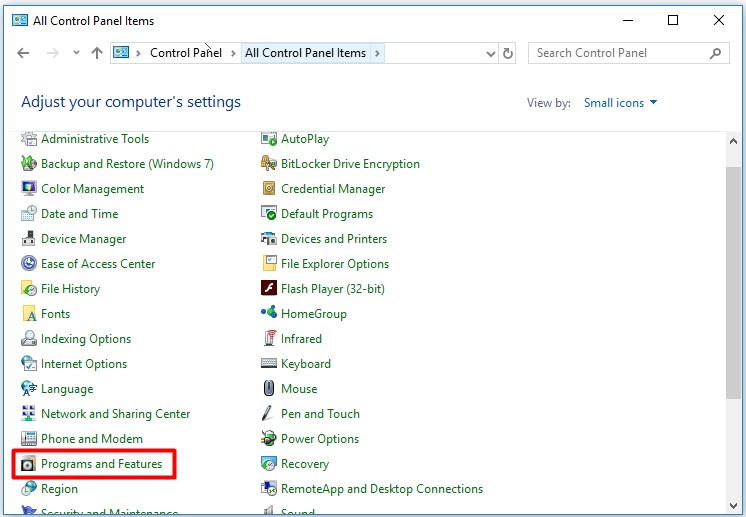Click the Recovery icon
746x517 pixels.
point(269,464)
